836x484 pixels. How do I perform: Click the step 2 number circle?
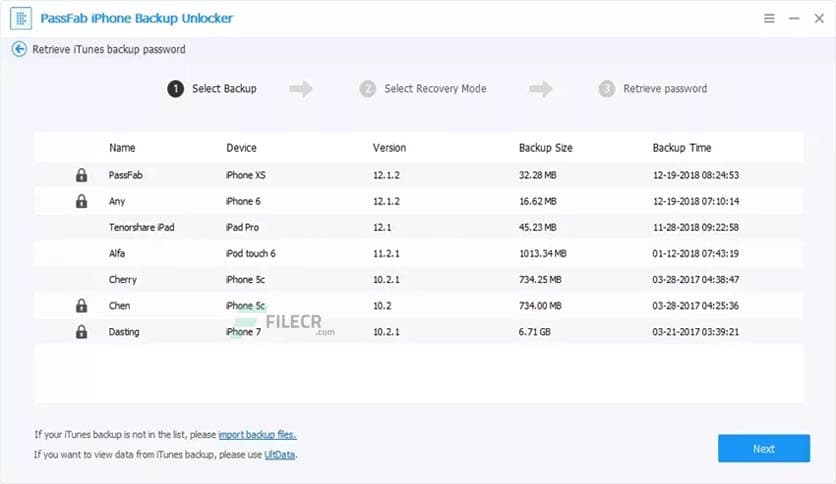click(x=367, y=88)
